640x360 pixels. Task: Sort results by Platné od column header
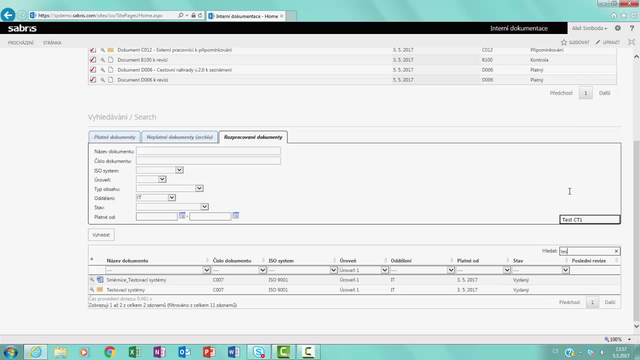[x=468, y=261]
